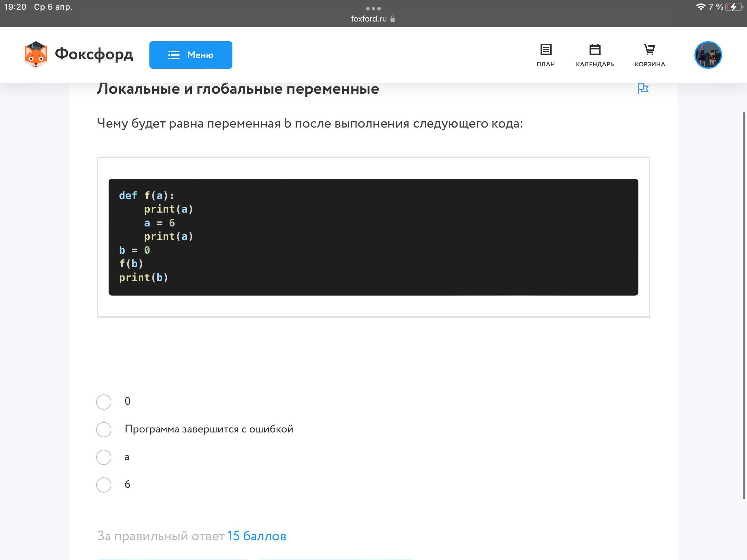The image size is (747, 560).
Task: Click the Foxford fox logo icon
Action: coord(36,55)
